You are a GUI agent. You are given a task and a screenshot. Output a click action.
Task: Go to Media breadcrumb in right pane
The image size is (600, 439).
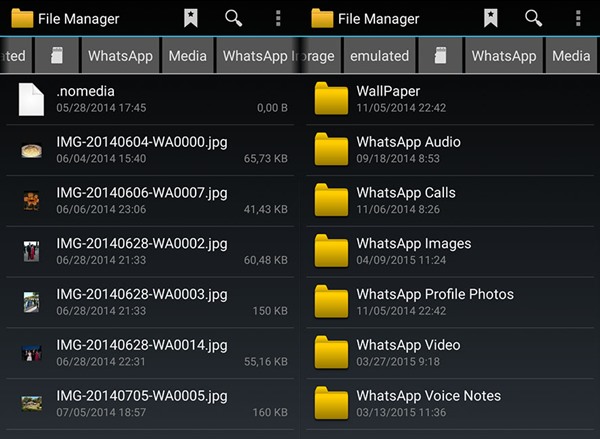pyautogui.click(x=571, y=56)
